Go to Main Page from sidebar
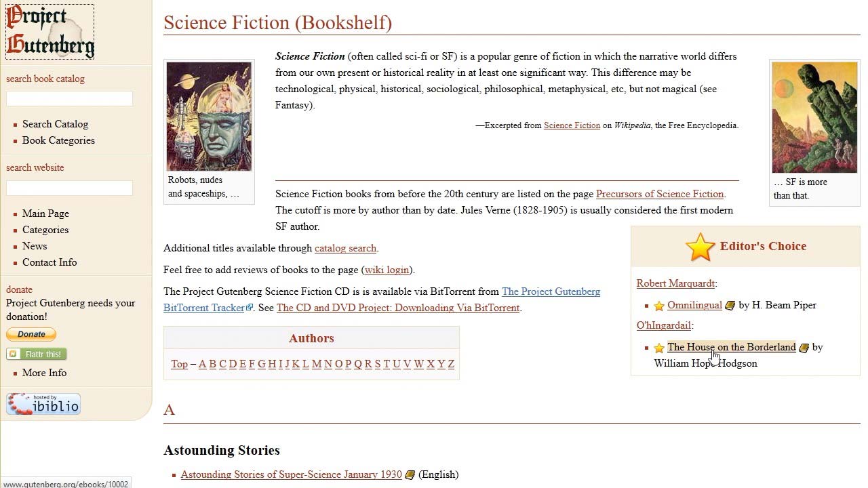This screenshot has width=868, height=488. [45, 213]
